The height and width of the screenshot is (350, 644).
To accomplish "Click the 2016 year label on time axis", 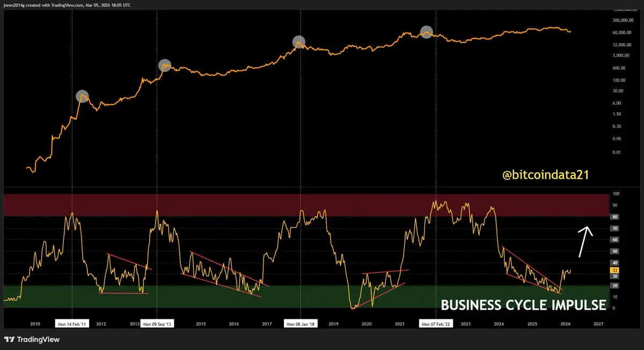I will coord(234,324).
